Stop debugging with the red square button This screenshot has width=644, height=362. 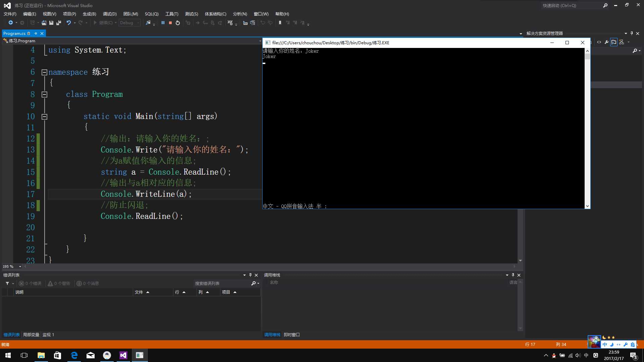click(170, 23)
